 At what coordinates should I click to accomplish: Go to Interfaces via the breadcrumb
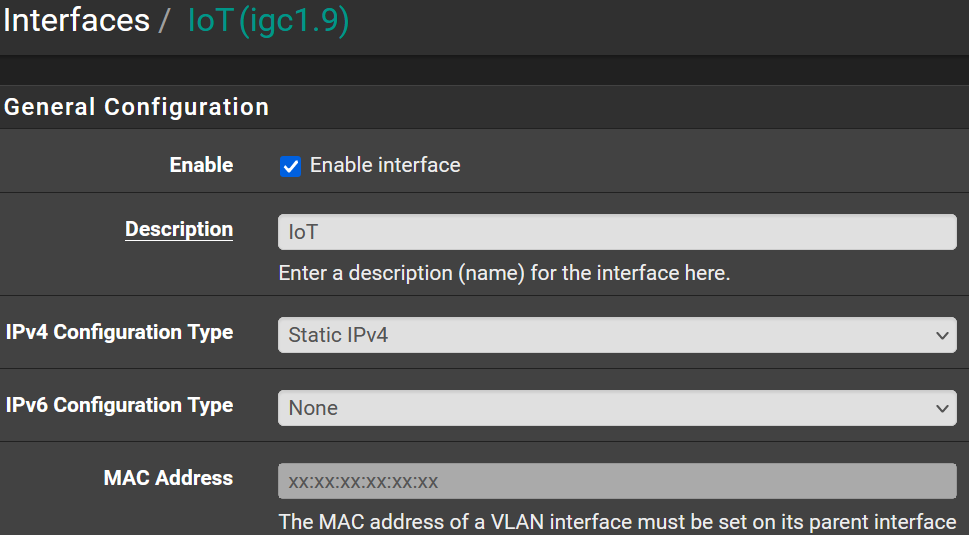(74, 21)
